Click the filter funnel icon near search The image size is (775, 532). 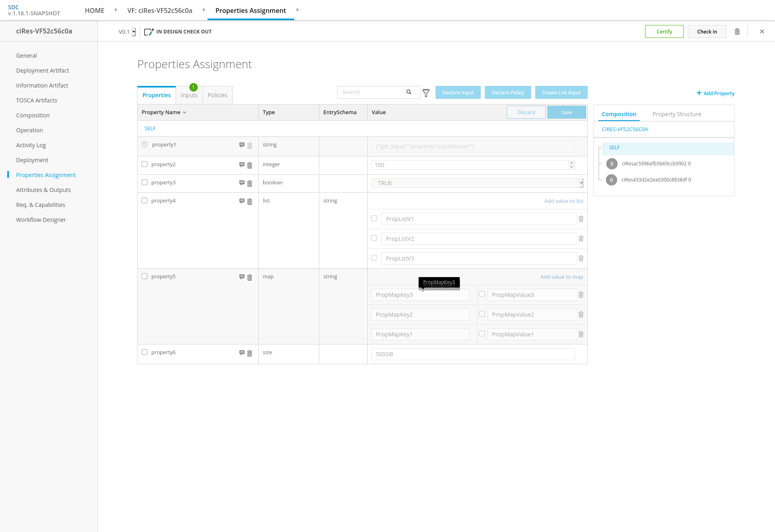(x=426, y=93)
